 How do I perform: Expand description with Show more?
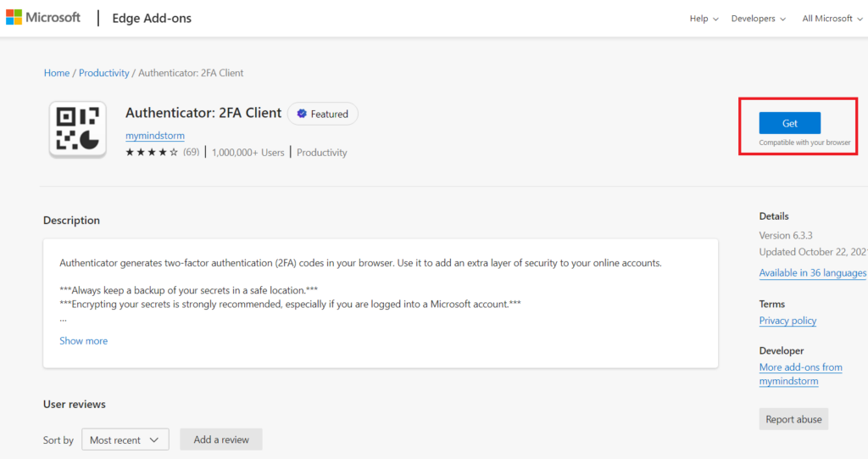(83, 341)
